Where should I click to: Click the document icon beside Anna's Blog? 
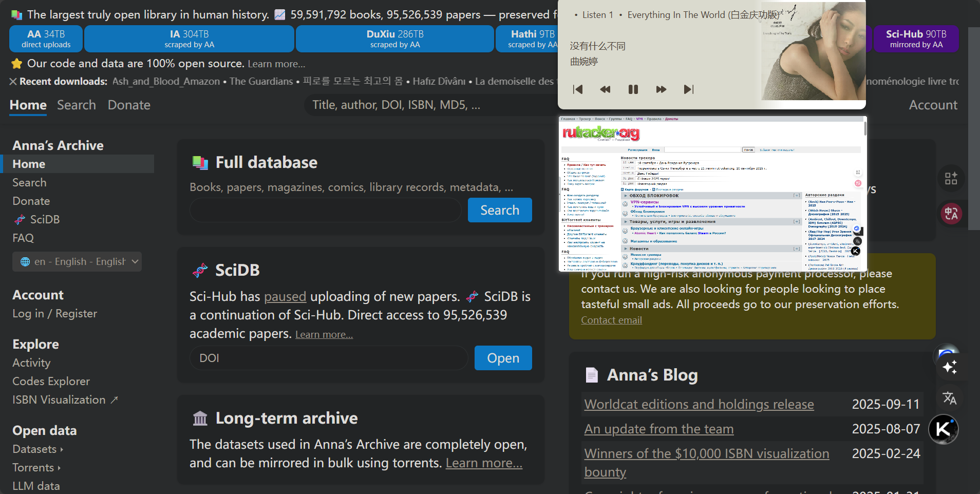tap(592, 375)
